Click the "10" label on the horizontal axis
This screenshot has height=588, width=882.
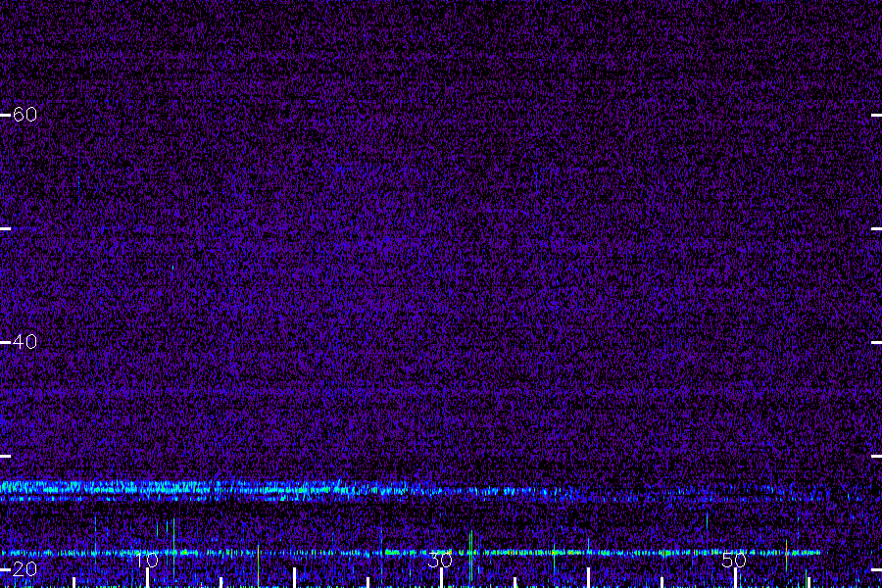point(147,560)
